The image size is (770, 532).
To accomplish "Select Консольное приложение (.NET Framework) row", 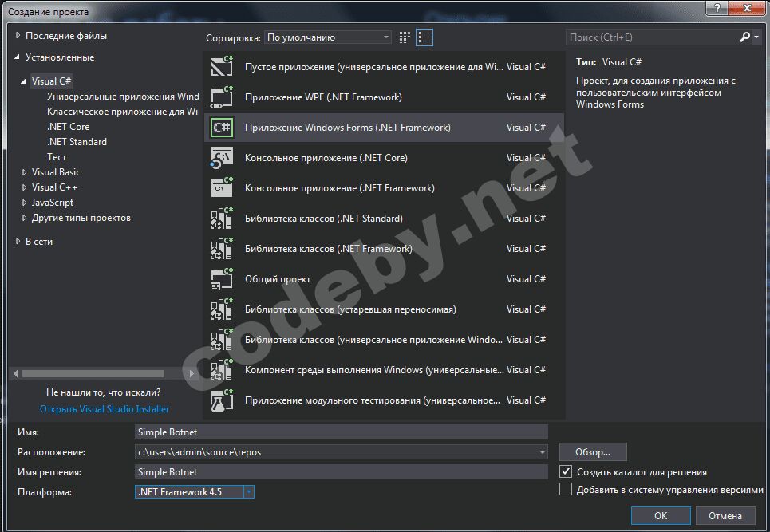I will click(384, 188).
